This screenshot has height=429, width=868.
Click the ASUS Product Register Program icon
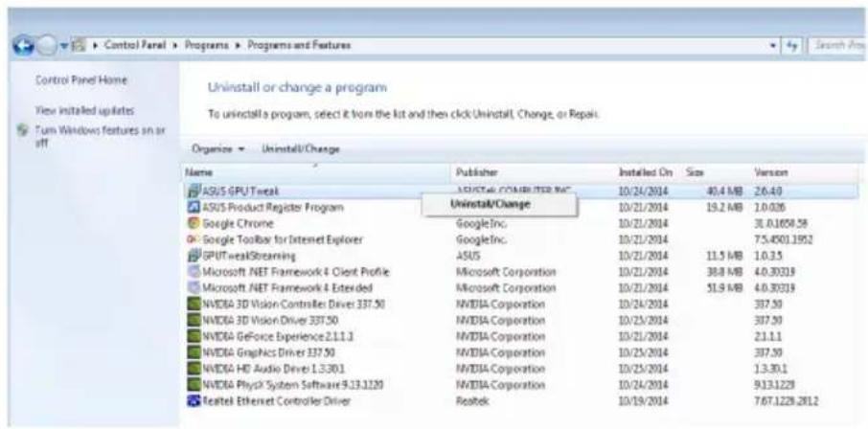pyautogui.click(x=194, y=208)
